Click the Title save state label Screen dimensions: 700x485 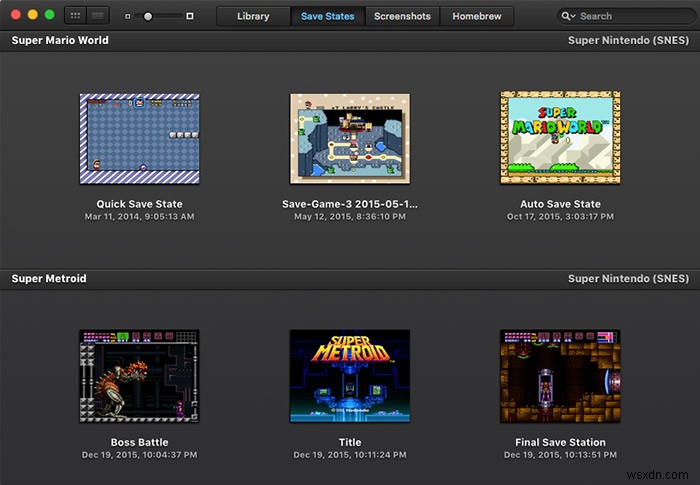click(350, 442)
